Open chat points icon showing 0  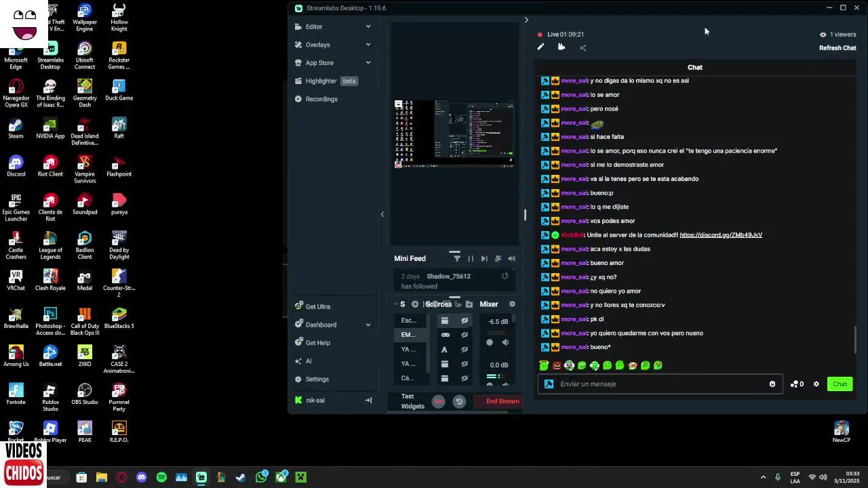tap(797, 384)
